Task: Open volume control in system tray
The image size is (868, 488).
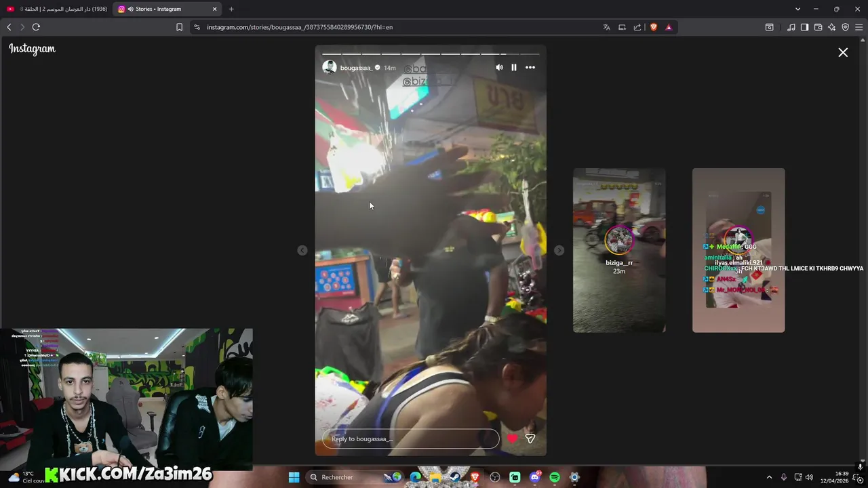Action: pyautogui.click(x=809, y=477)
